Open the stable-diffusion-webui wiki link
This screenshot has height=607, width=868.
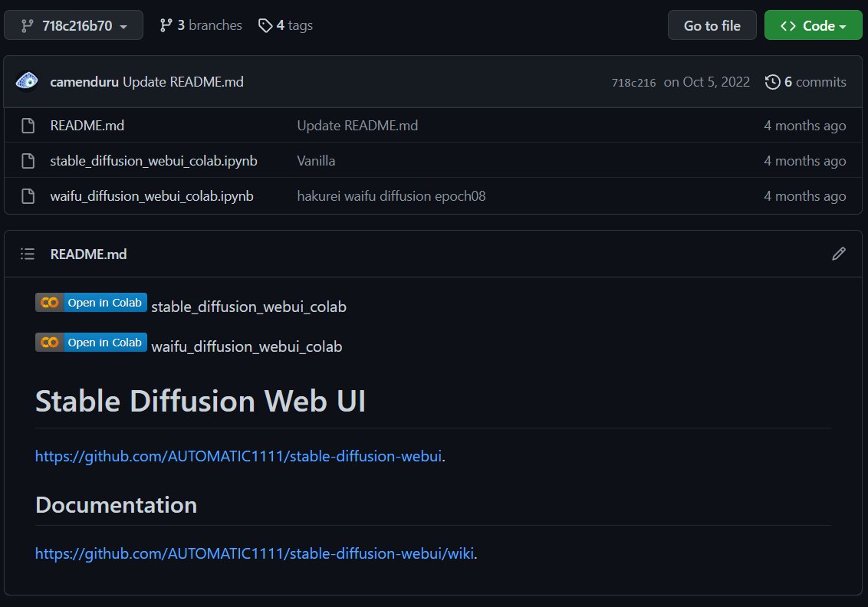(254, 553)
